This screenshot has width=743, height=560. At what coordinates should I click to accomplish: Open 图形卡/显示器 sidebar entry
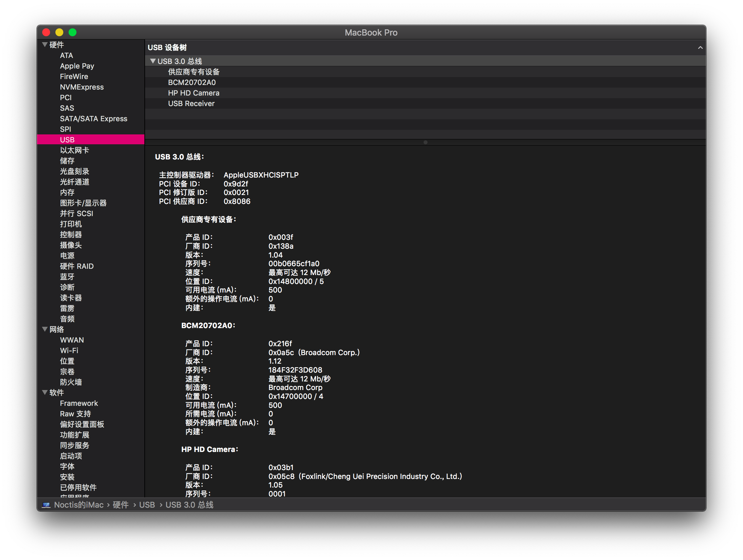coord(83,203)
